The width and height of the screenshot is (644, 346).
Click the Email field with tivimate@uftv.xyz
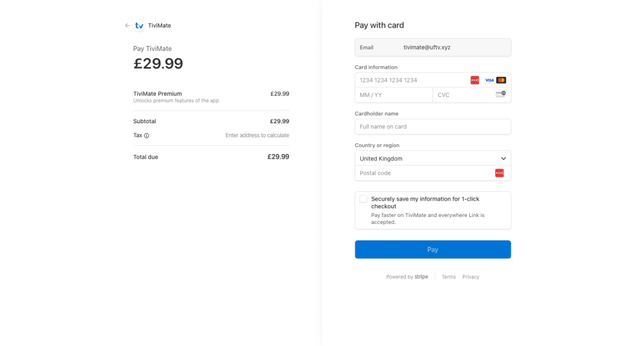[433, 47]
